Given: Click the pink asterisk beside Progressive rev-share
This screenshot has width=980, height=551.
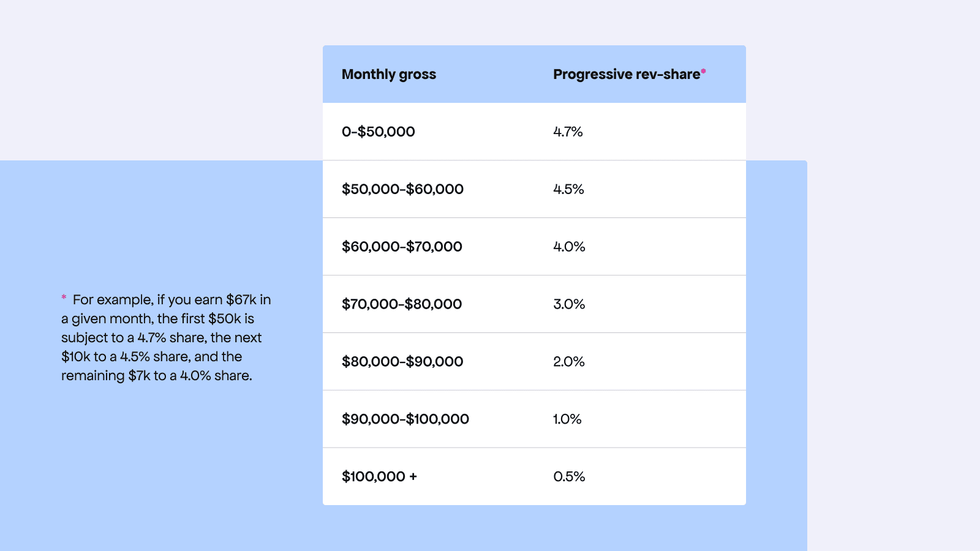Looking at the screenshot, I should point(704,72).
